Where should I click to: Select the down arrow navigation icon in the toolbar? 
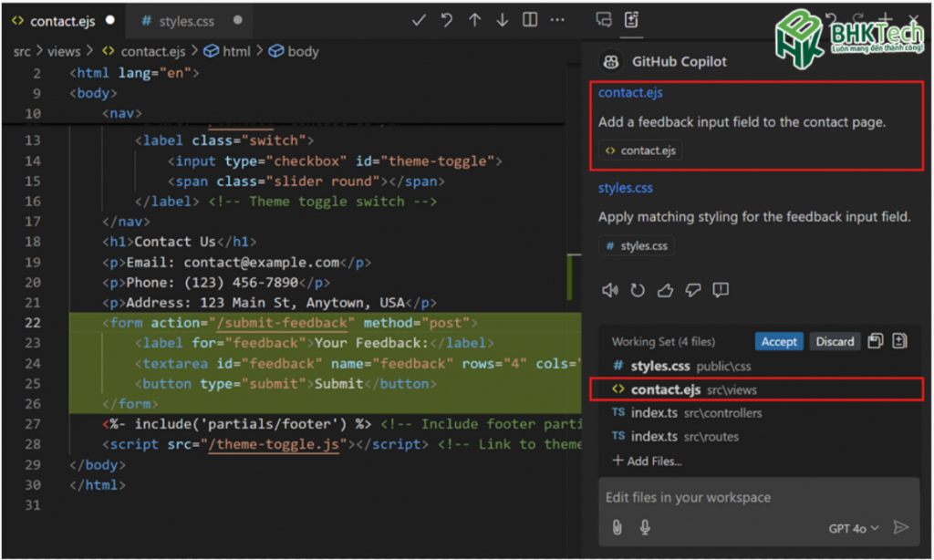[x=502, y=19]
